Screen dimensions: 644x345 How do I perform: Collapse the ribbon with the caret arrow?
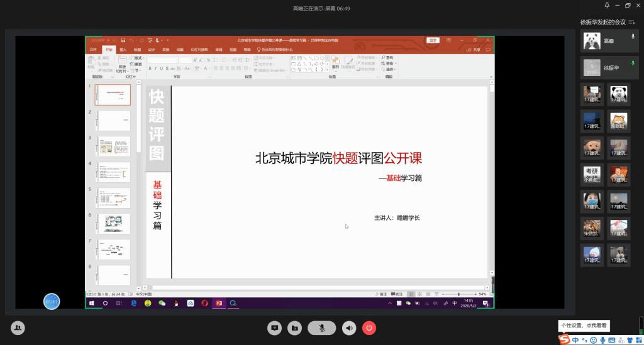(491, 77)
